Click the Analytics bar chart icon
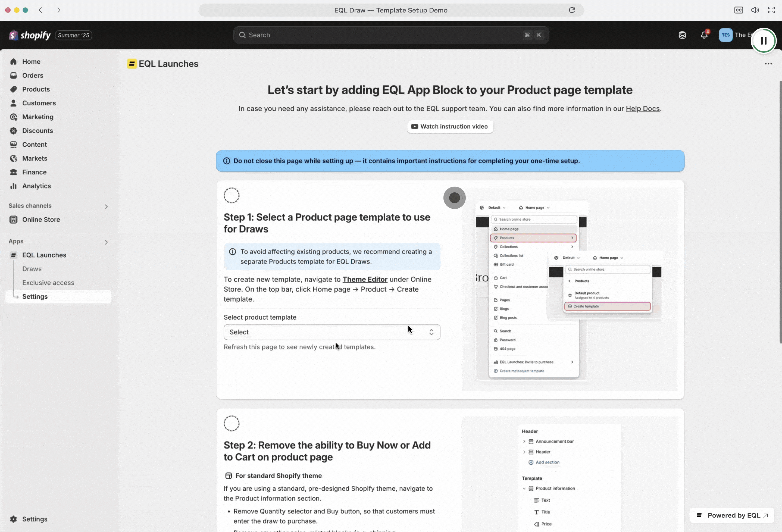The height and width of the screenshot is (532, 782). click(x=14, y=186)
